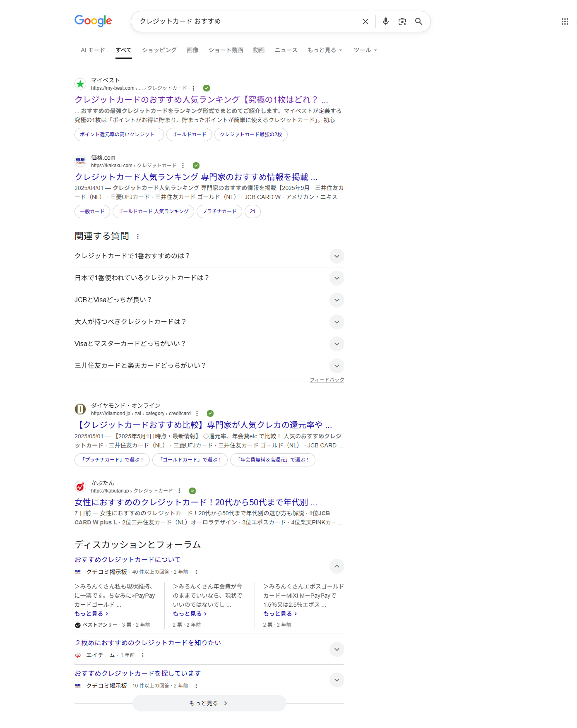Collapse the おすすめクレジットカードについて discussion
The height and width of the screenshot is (728, 577).
click(x=337, y=566)
